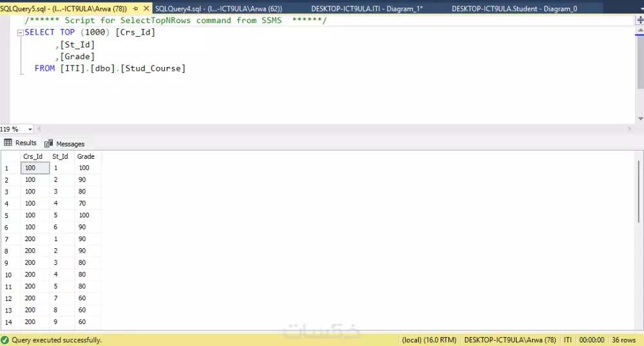Click '(local) (16.0 RTM)' in status bar
The height and width of the screenshot is (346, 644).
click(429, 340)
